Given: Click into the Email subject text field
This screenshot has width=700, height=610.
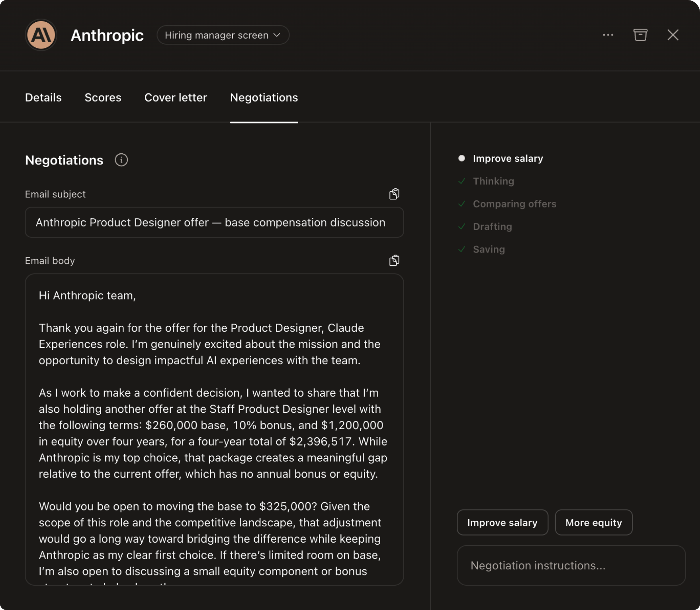Looking at the screenshot, I should coord(214,222).
